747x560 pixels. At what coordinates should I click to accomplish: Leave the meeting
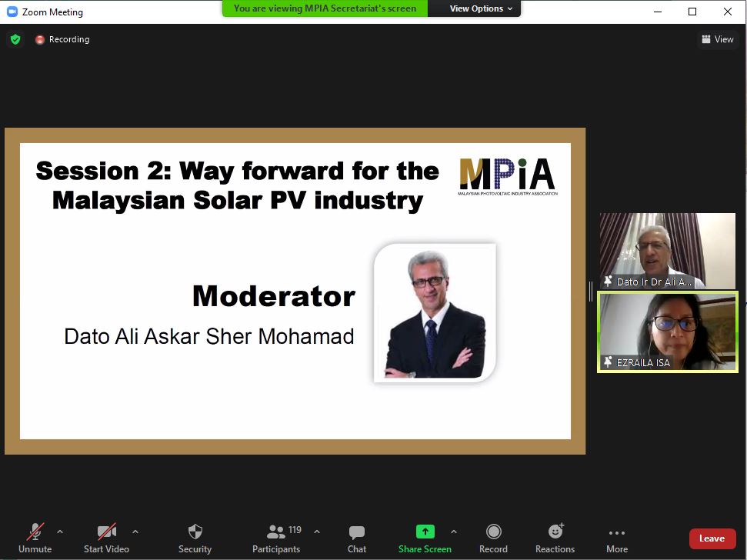[x=712, y=538]
